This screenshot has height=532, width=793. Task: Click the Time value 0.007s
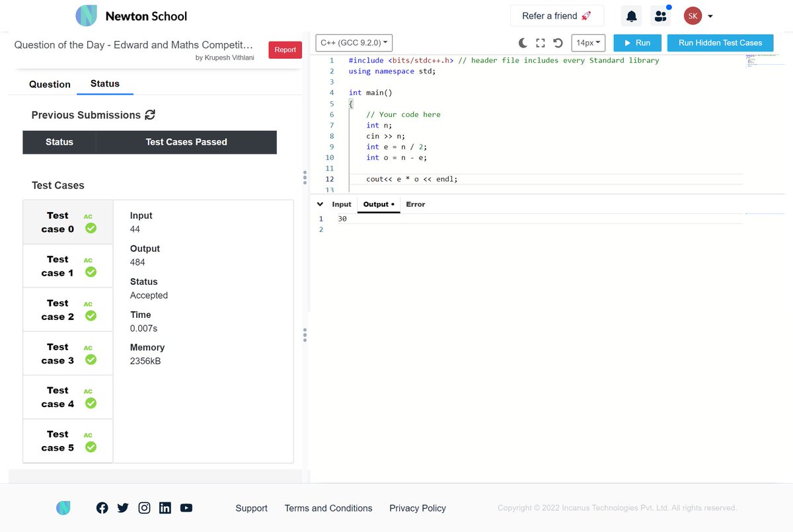[x=143, y=328]
